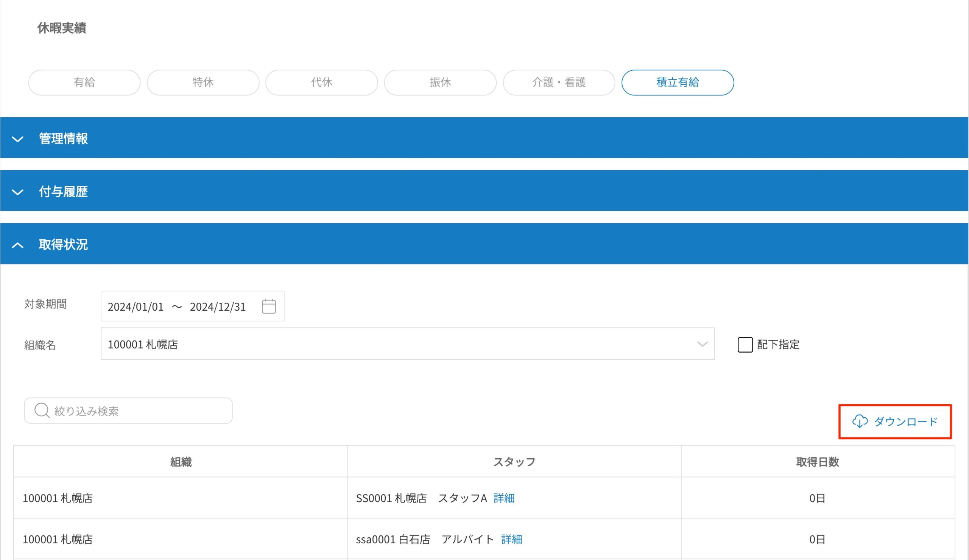This screenshot has height=560, width=969.
Task: Expand 付与履歴 section chevron
Action: (18, 192)
